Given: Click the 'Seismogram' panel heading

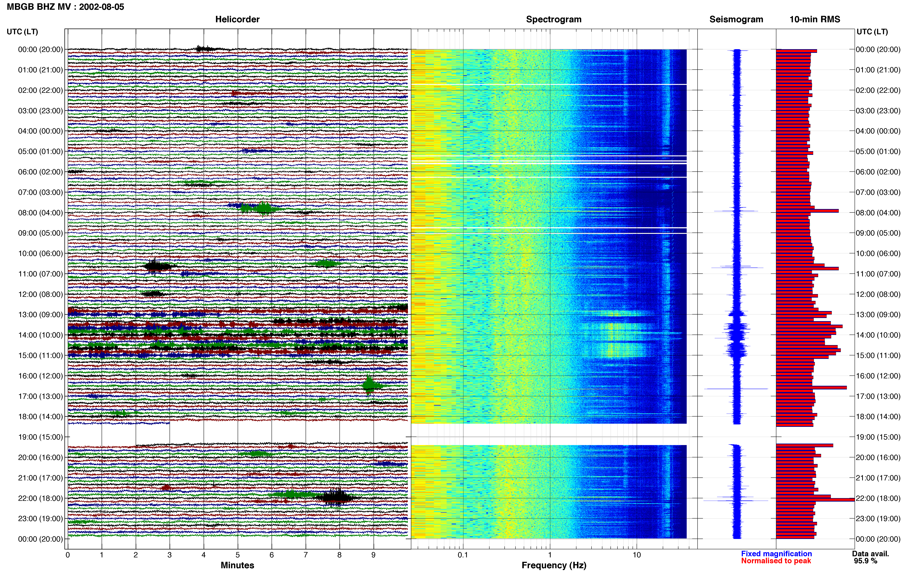Looking at the screenshot, I should pyautogui.click(x=736, y=20).
